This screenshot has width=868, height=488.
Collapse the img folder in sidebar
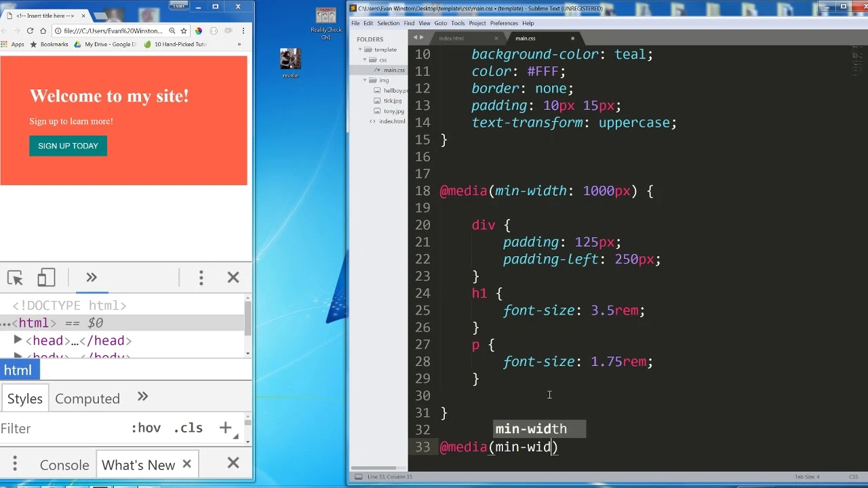365,80
